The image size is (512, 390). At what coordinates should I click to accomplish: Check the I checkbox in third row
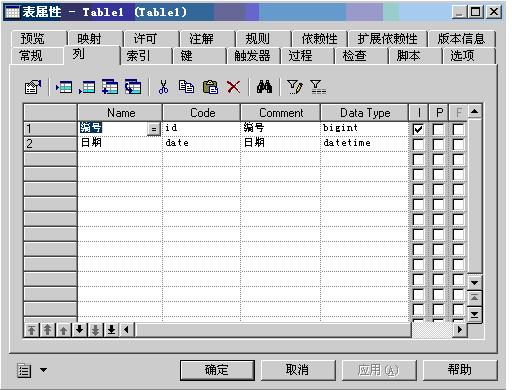[418, 159]
